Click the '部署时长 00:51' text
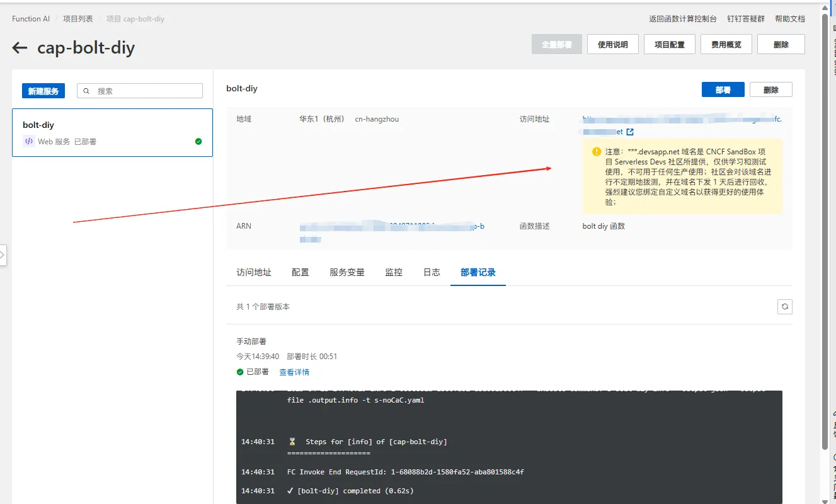The height and width of the screenshot is (504, 836). tap(312, 357)
